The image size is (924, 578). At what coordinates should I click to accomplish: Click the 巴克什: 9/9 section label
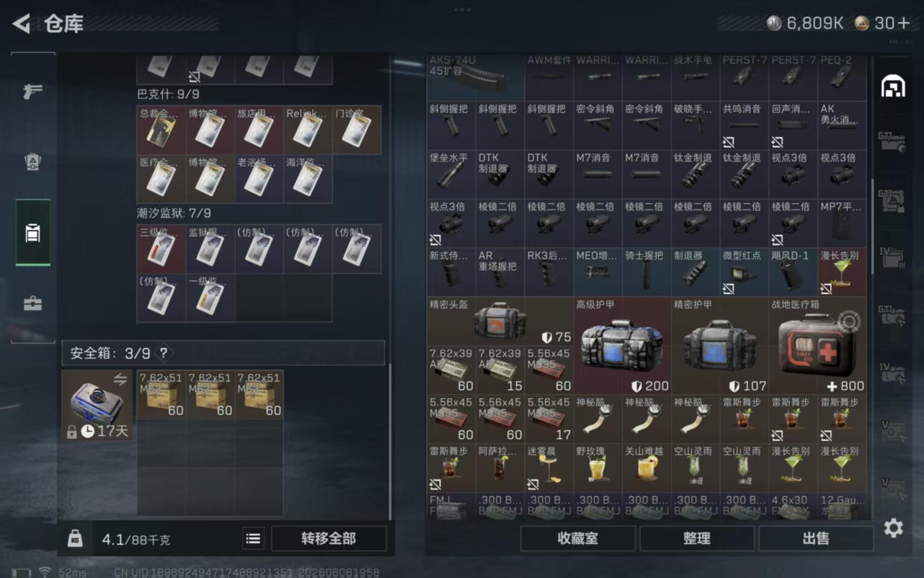click(x=168, y=94)
